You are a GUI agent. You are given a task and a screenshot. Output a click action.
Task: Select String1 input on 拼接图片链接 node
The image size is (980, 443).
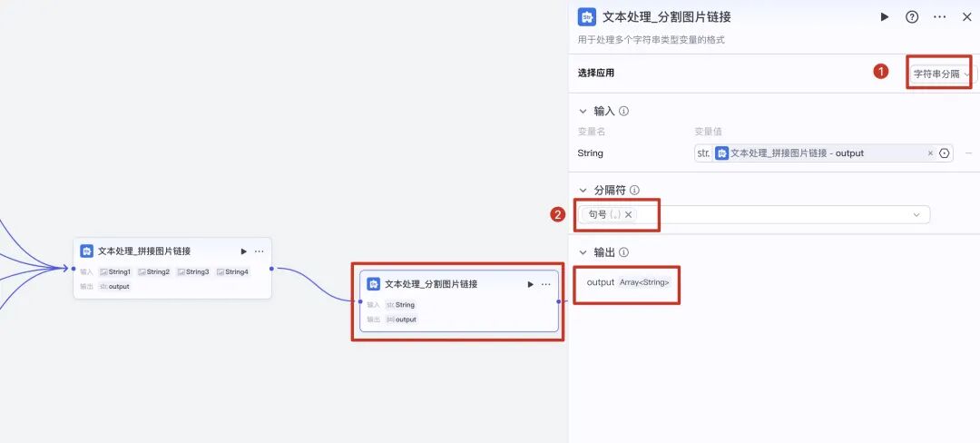point(115,271)
